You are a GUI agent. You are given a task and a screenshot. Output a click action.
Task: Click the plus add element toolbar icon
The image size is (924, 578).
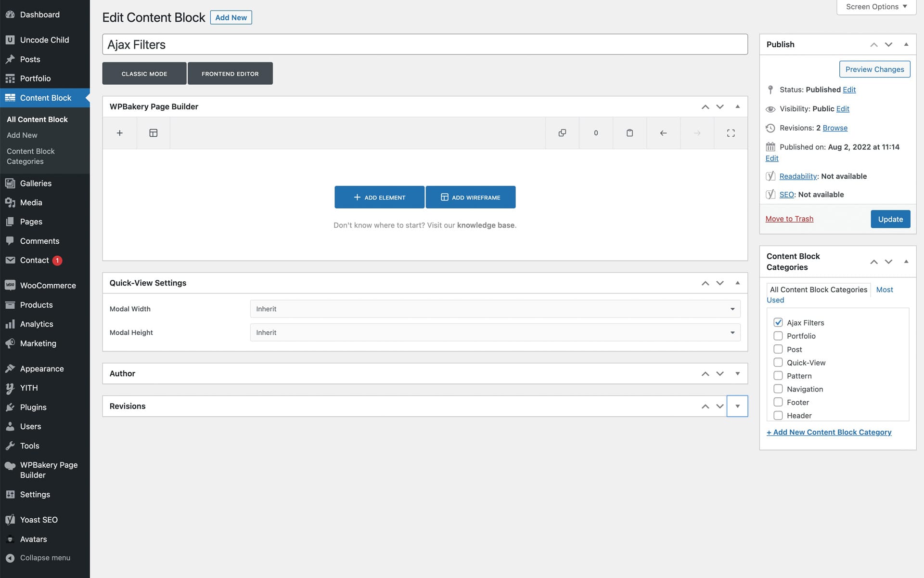[119, 133]
